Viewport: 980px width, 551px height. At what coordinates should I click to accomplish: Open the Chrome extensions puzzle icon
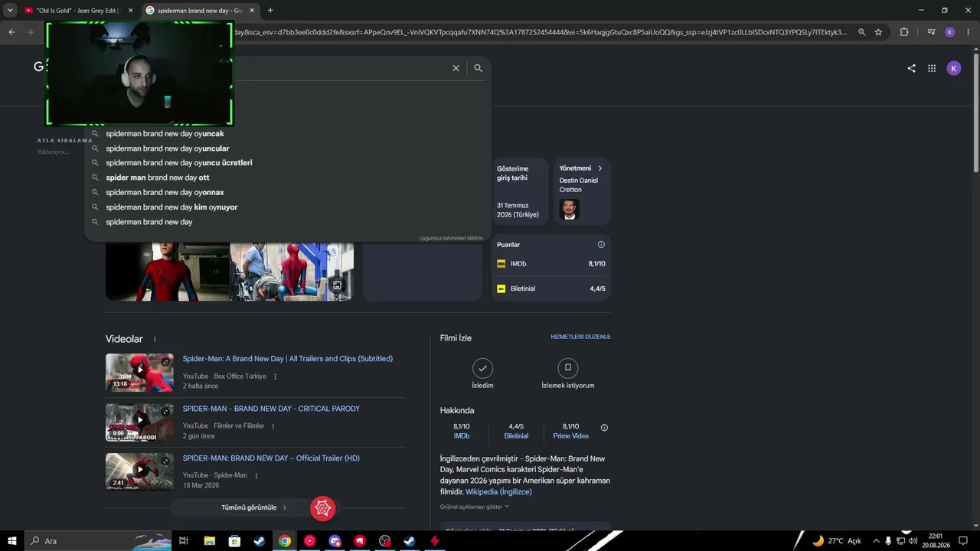click(904, 32)
